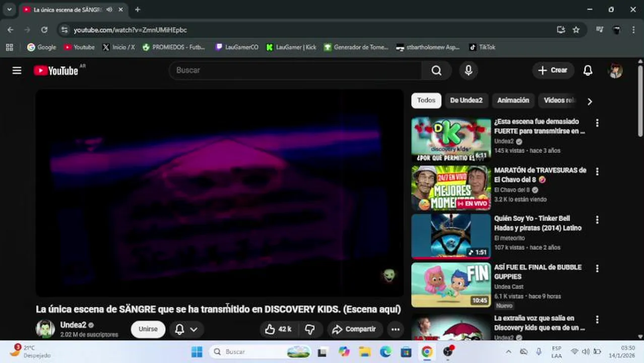Open options for La extraña voz video
The height and width of the screenshot is (363, 644).
[597, 320]
